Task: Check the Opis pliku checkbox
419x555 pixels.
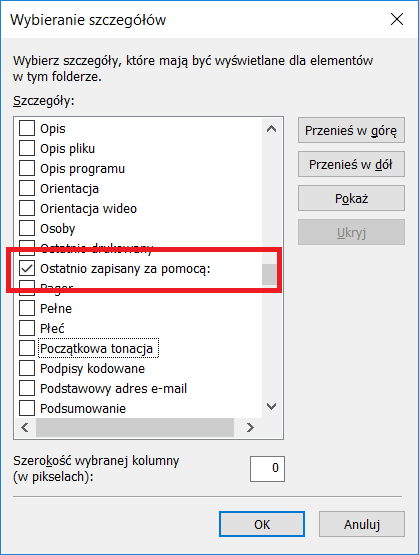Action: coord(27,148)
